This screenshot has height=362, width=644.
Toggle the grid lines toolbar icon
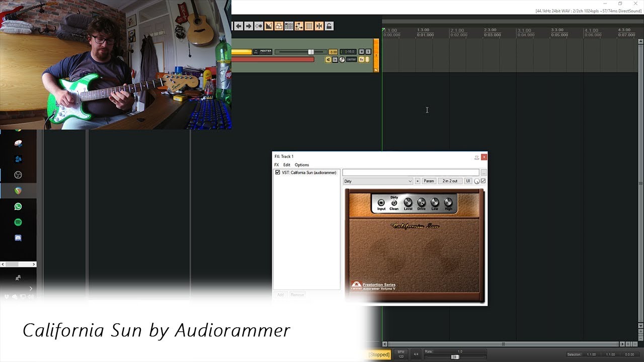(x=309, y=26)
